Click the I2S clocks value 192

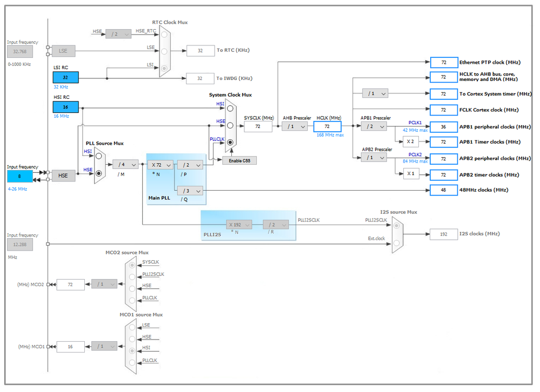click(444, 234)
